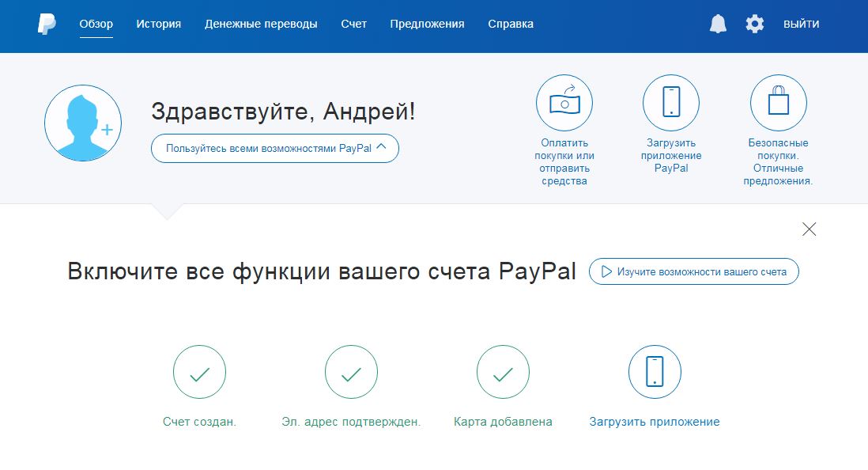The height and width of the screenshot is (470, 868).
Task: Click the shopping bag icon
Action: 779,103
